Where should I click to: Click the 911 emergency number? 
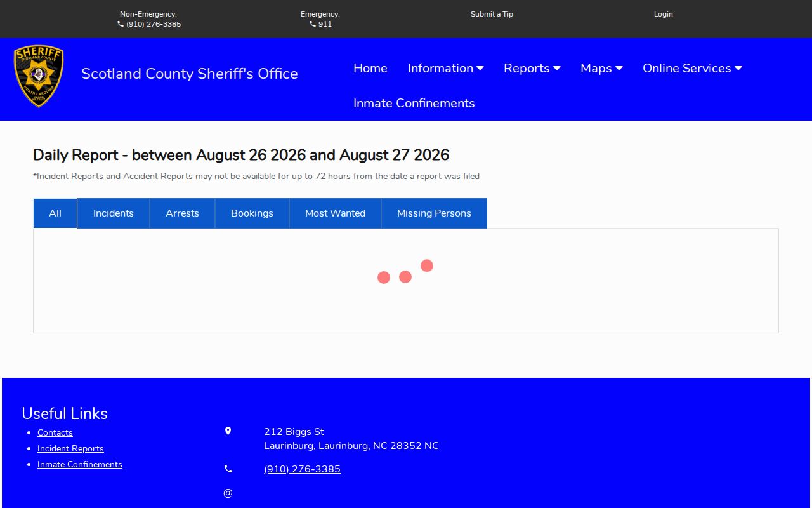click(325, 24)
